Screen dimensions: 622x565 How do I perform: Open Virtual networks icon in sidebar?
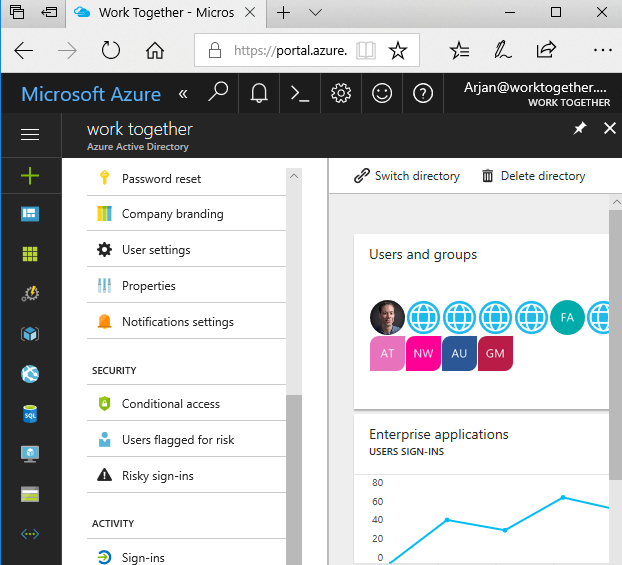point(30,534)
